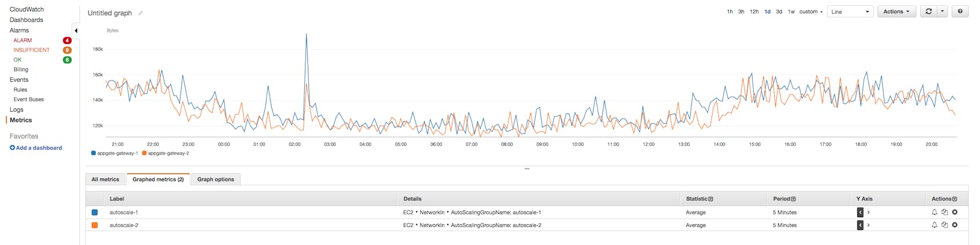Go to Dashboards in the sidebar
Screen dimensions: 980x245
click(x=27, y=20)
